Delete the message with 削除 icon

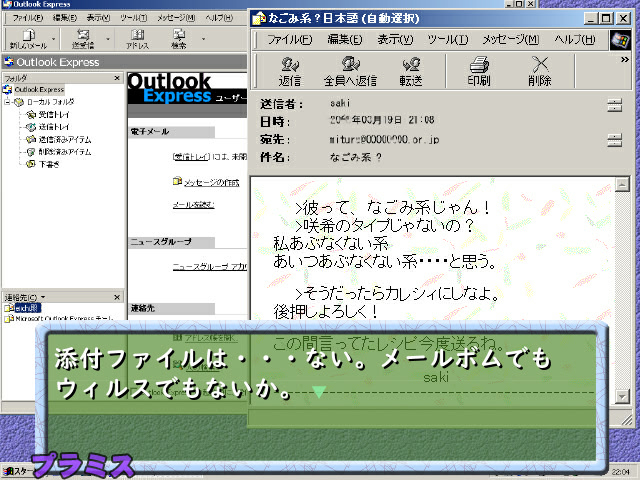pyautogui.click(x=540, y=69)
